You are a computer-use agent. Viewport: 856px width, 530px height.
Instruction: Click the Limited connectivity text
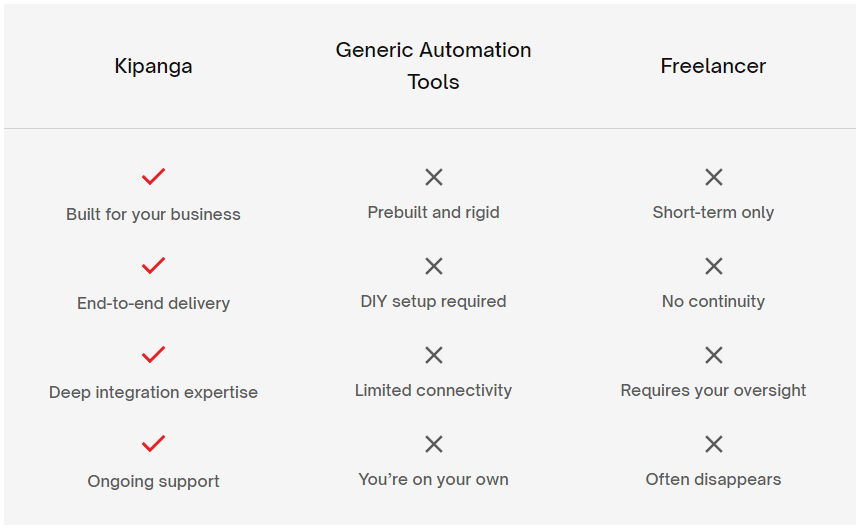[x=433, y=390]
